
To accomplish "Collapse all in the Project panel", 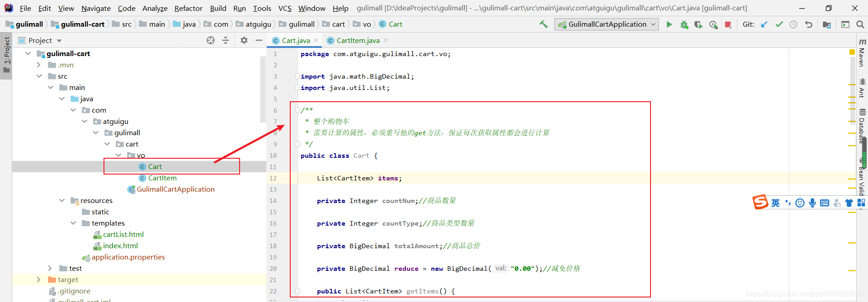I will (x=226, y=40).
